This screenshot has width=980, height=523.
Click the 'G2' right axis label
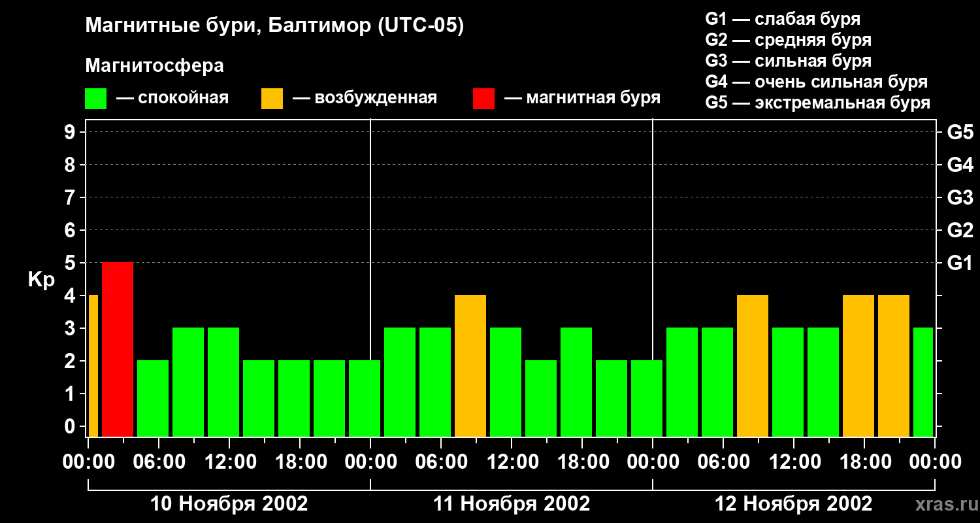(x=960, y=230)
